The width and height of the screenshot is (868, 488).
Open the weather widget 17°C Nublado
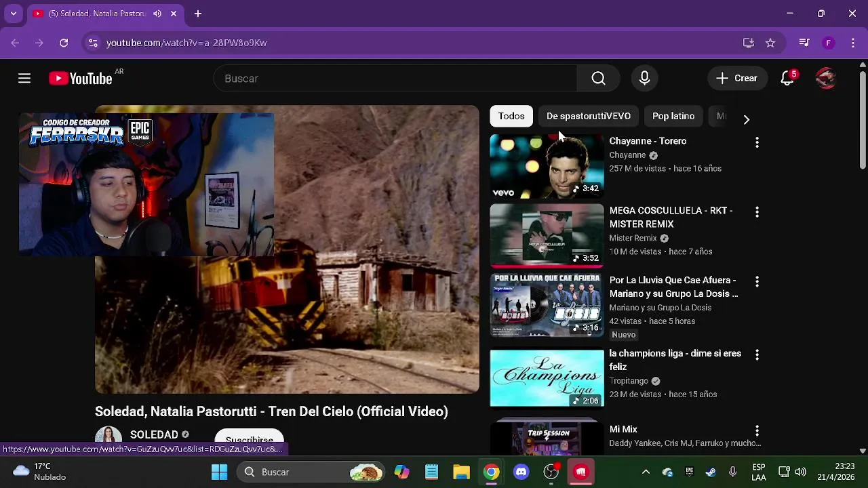coord(39,472)
